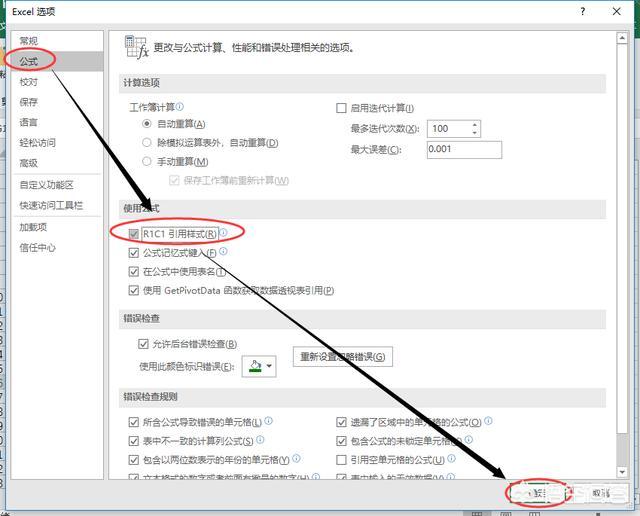The image size is (640, 516).
Task: Open 加载项 category
Action: tap(57, 227)
